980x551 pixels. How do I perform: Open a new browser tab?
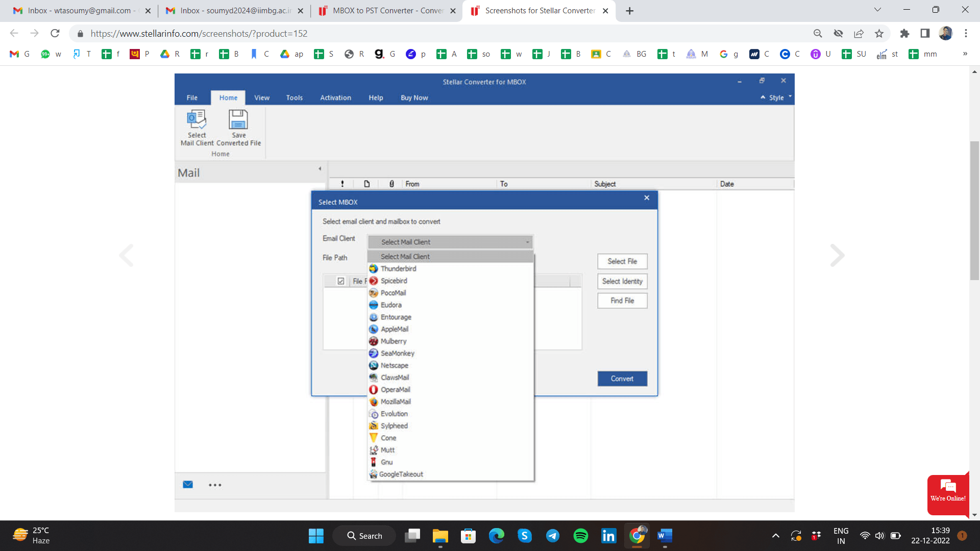pos(629,11)
